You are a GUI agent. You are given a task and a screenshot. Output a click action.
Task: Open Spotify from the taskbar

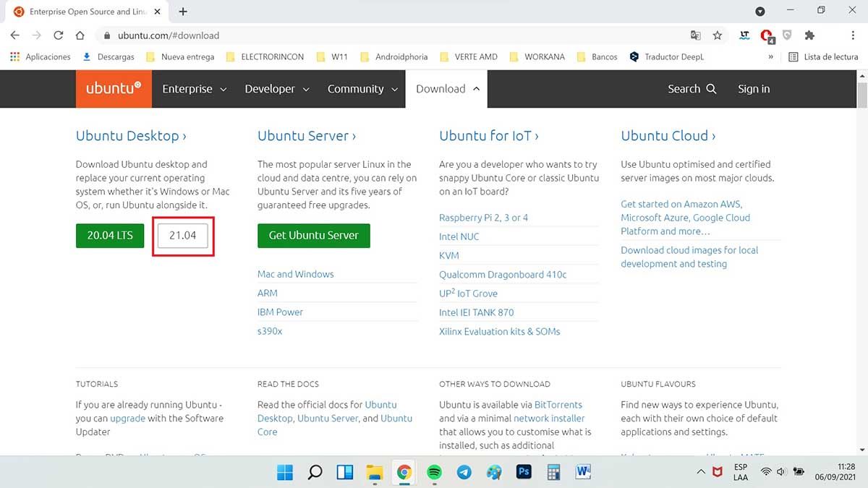[434, 472]
